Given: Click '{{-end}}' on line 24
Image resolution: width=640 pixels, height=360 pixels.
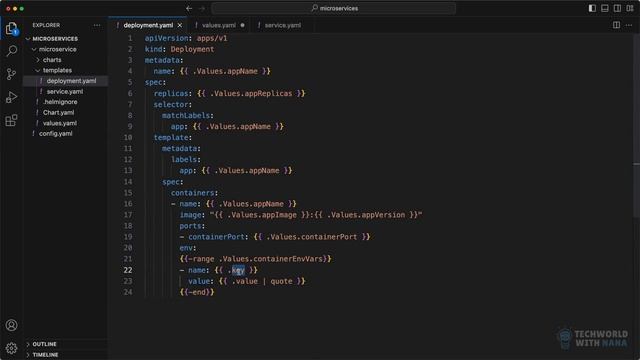Looking at the screenshot, I should tap(197, 292).
